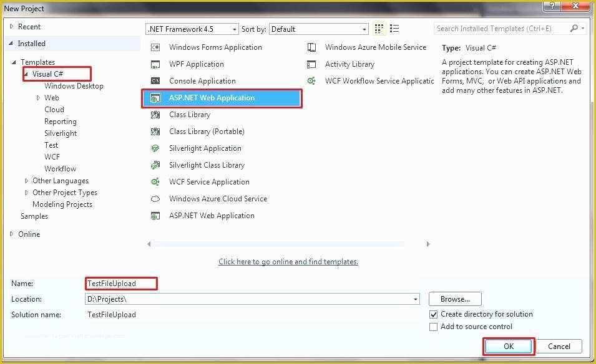Click the Windows Azure Cloud Service icon
The height and width of the screenshot is (364, 596).
155,199
